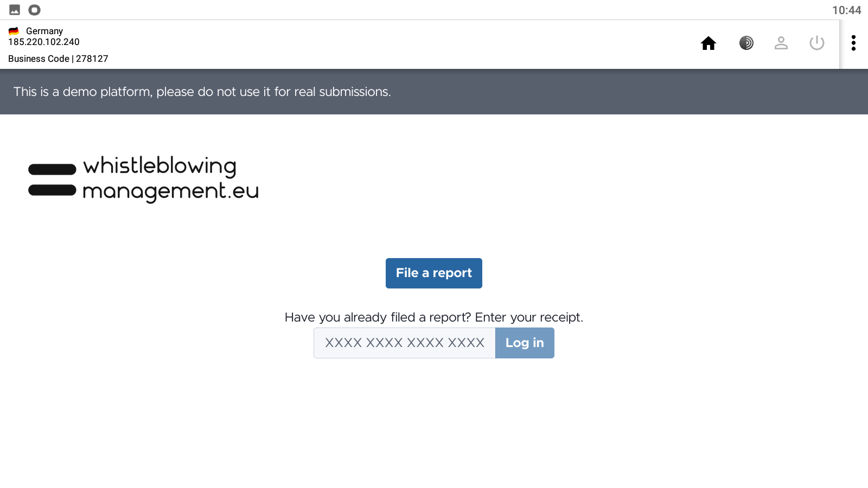Click the German flag icon

coord(14,31)
